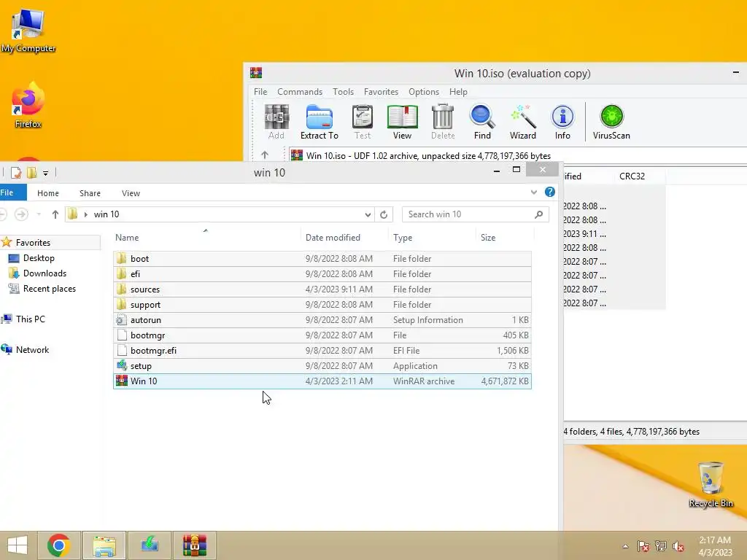Click the Add icon in WinRAR toolbar
Image resolution: width=747 pixels, height=560 pixels.
[276, 122]
